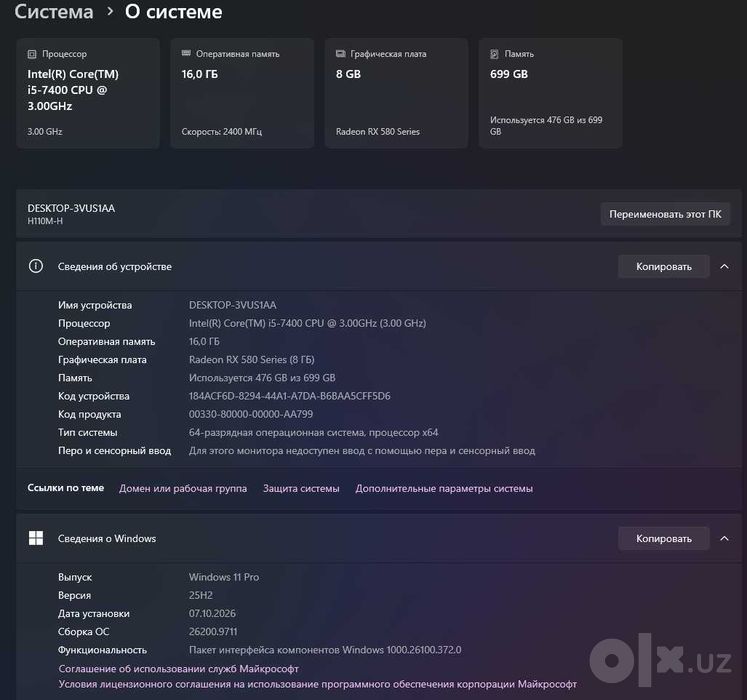This screenshot has width=747, height=700.
Task: Click Переименовать этот ПК button
Action: coord(665,214)
